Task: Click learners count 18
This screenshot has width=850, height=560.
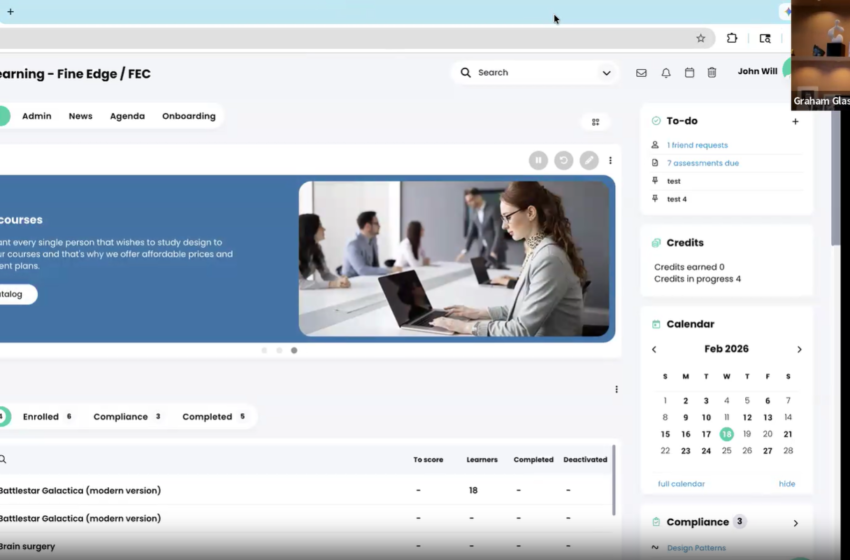Action: tap(473, 490)
